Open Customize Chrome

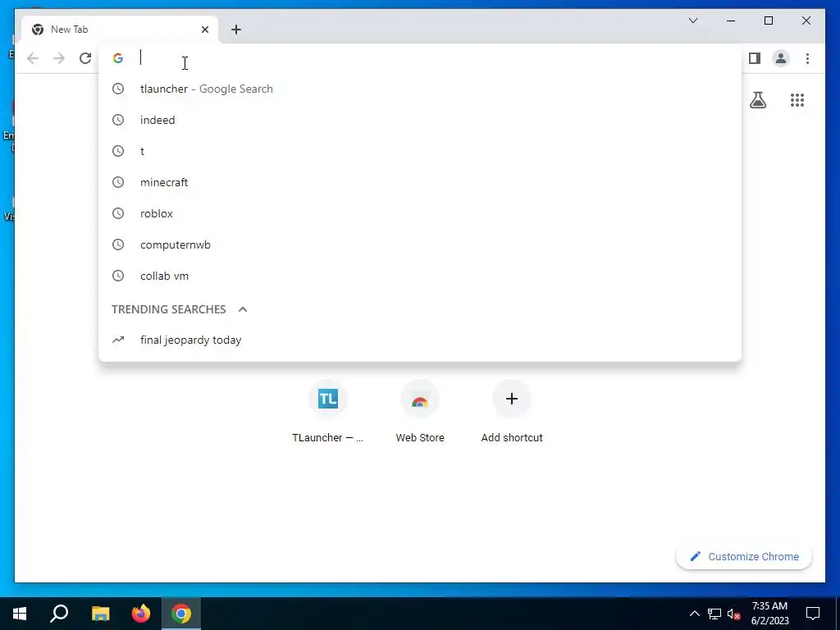743,557
